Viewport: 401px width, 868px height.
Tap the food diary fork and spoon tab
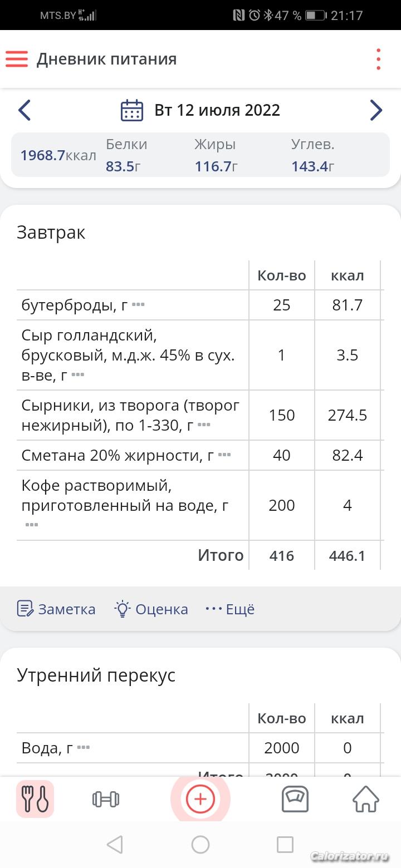35,800
